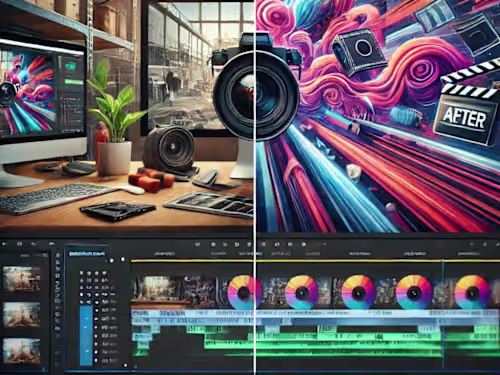This screenshot has height=375, width=500.
Task: Click the tall blue track selector bar
Action: click(x=86, y=336)
